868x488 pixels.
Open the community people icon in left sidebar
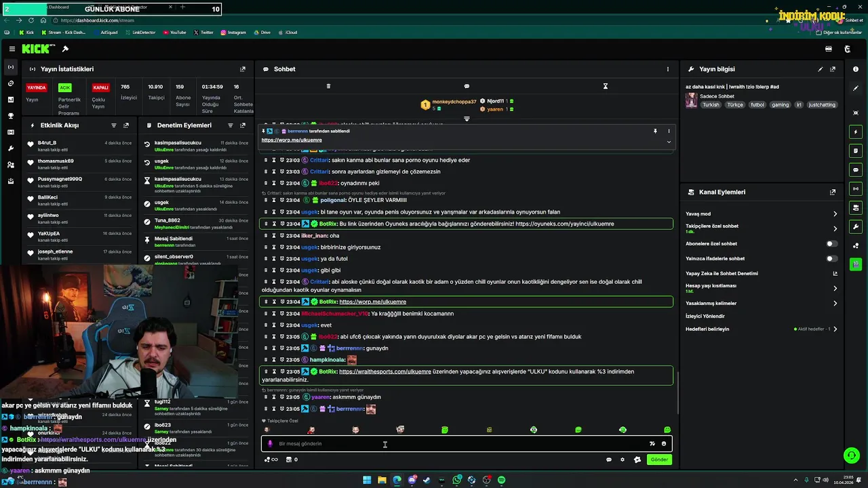tap(10, 165)
